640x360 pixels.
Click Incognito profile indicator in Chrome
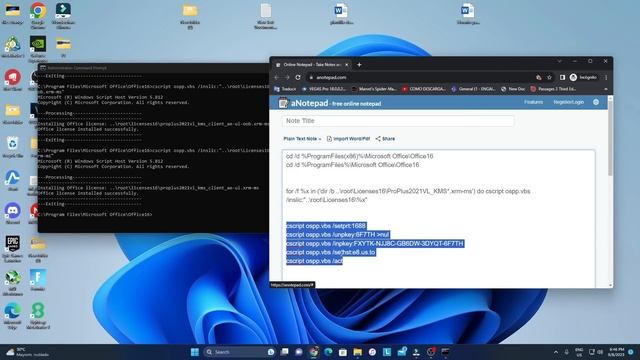(583, 77)
